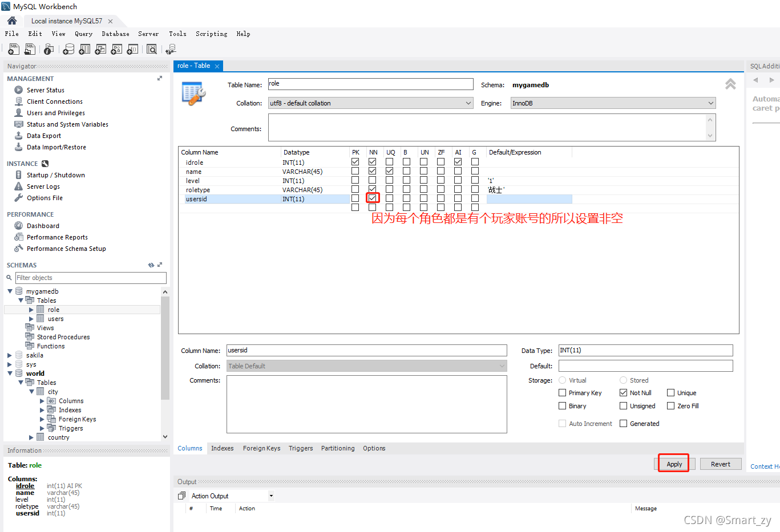780x532 pixels.
Task: Switch to Foreign Keys tab
Action: (262, 448)
